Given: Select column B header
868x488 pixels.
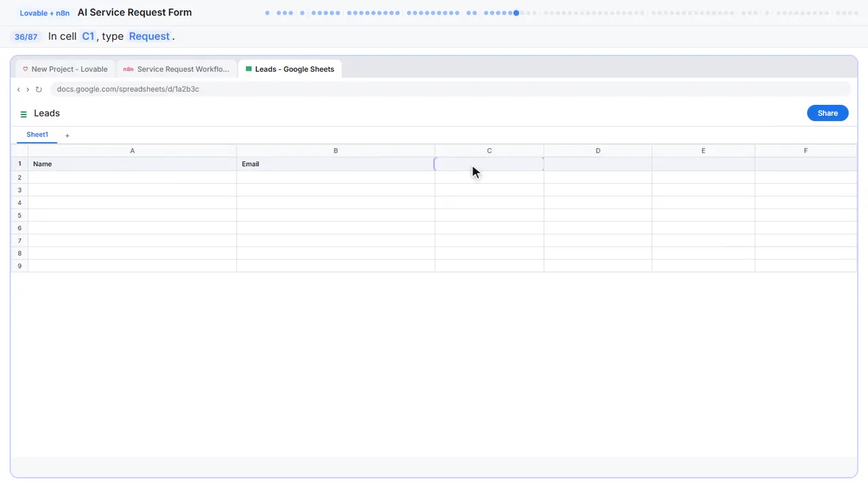Looking at the screenshot, I should click(336, 150).
